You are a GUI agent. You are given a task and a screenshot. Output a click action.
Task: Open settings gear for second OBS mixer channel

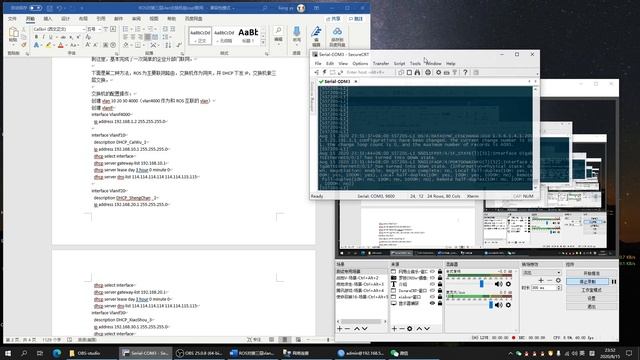click(x=508, y=305)
